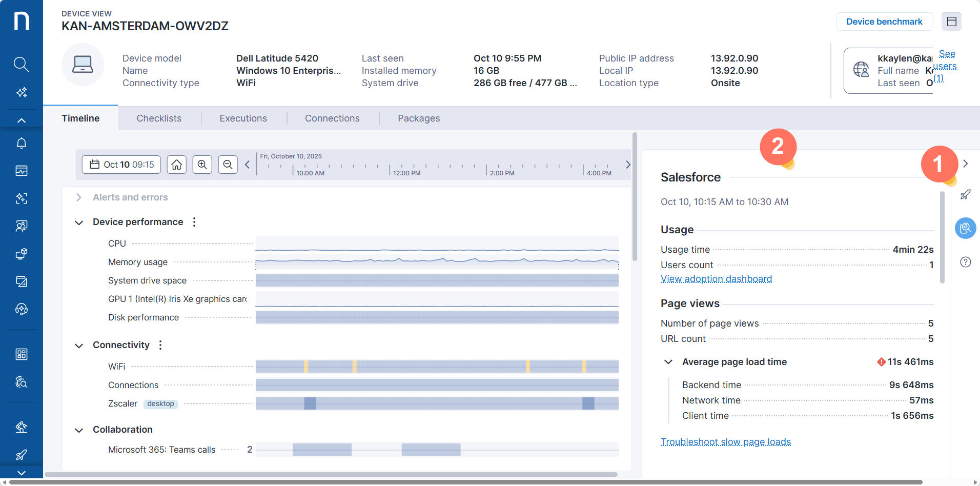Click the Salesforce panel vertical scrollbar
This screenshot has height=486, width=980.
click(x=942, y=237)
